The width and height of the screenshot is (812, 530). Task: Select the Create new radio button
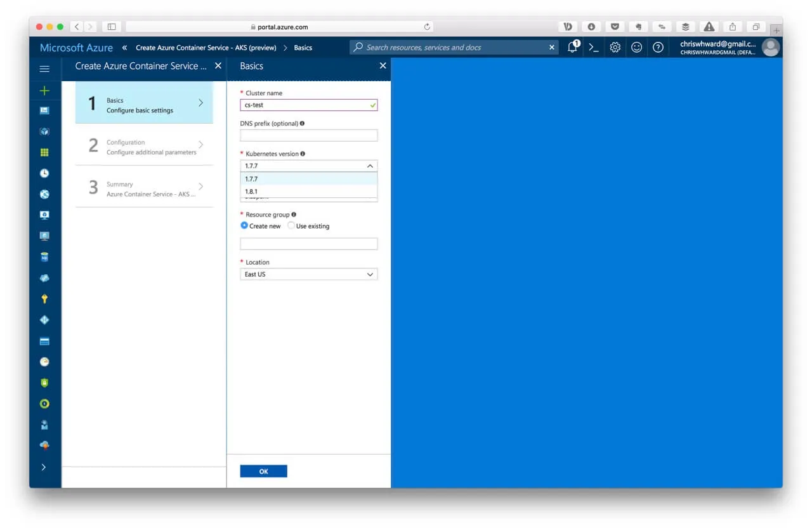tap(244, 225)
